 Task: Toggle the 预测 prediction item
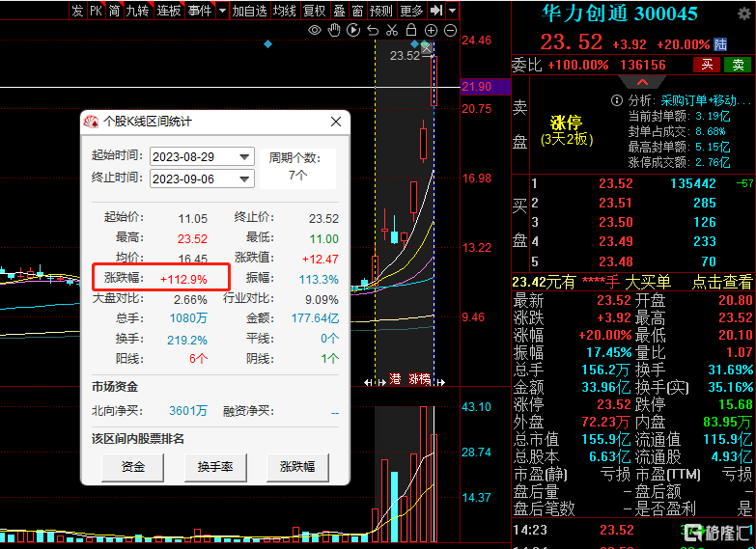381,10
